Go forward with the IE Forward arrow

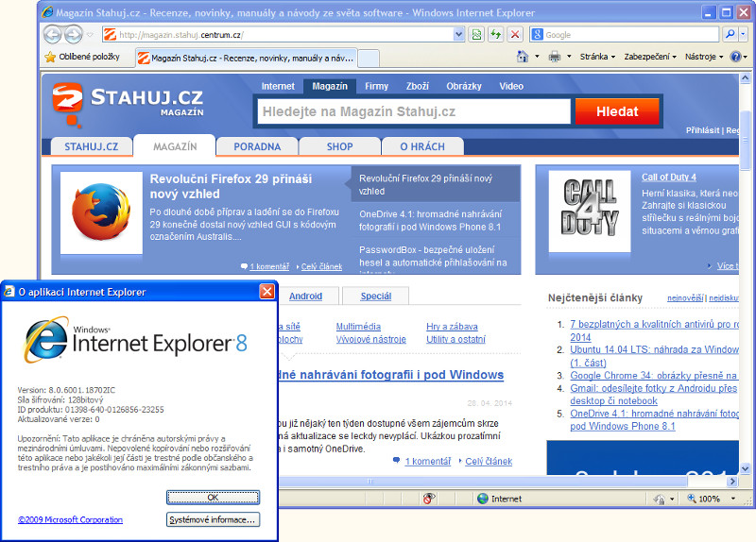pos(74,35)
